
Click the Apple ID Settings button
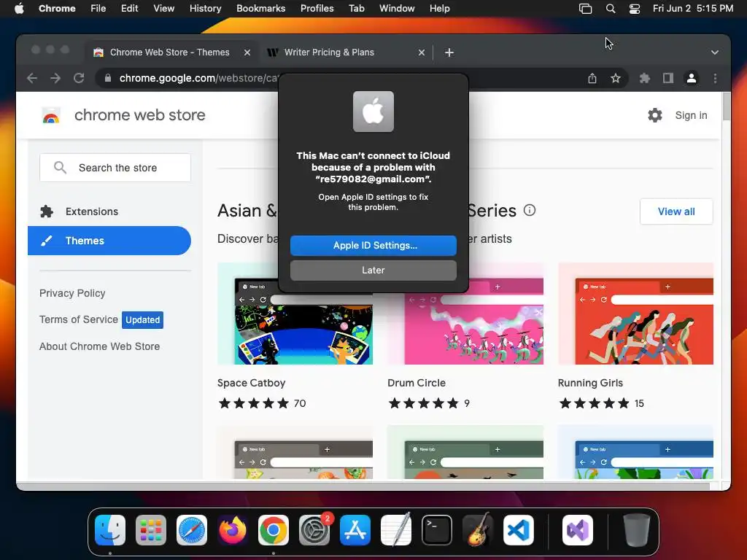[x=373, y=245]
